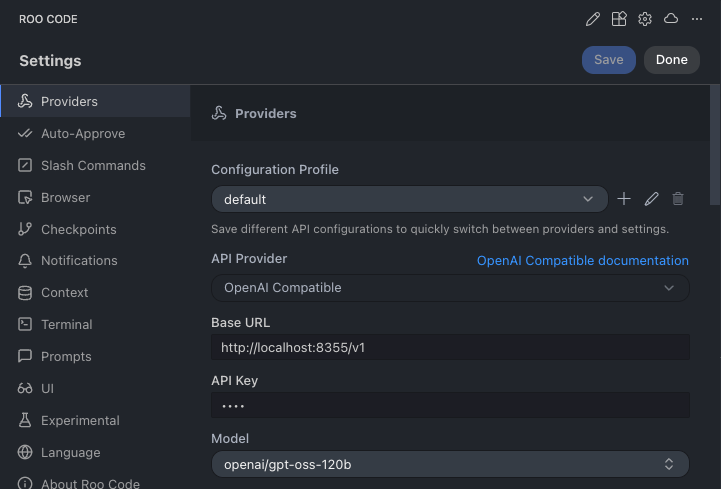This screenshot has height=489, width=721.
Task: Click into the Base URL input field
Action: pyautogui.click(x=450, y=347)
